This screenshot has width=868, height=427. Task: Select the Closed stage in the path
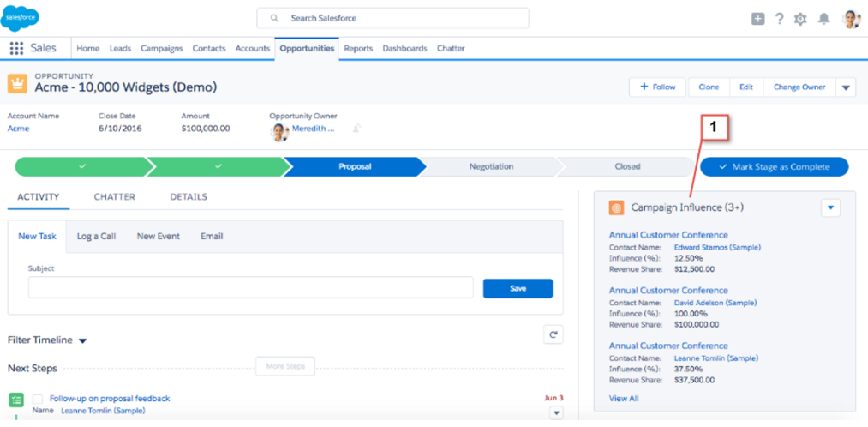click(x=627, y=166)
